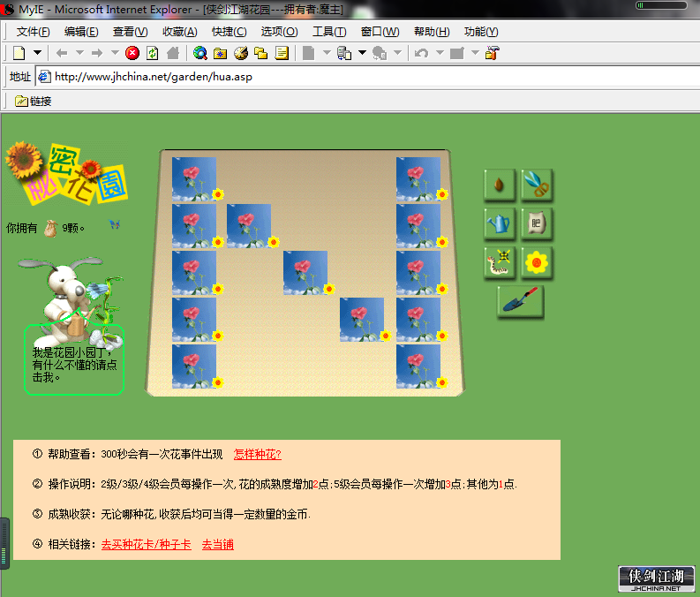Select the pruning scissors tool
Viewport: 700px width, 597px height.
537,185
